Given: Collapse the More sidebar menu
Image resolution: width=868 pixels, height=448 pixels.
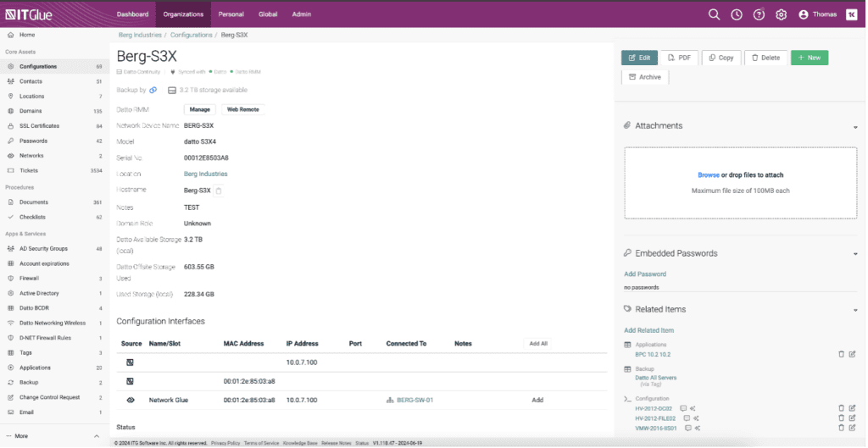Looking at the screenshot, I should (97, 435).
